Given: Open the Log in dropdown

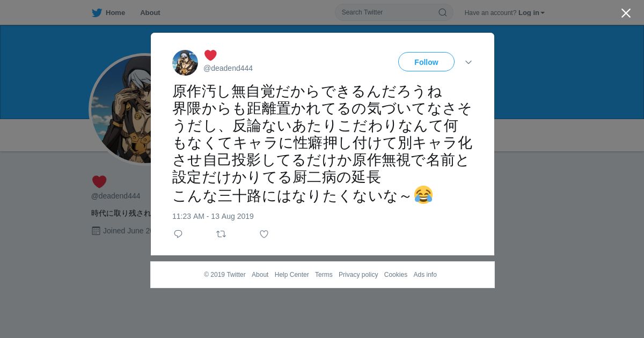Looking at the screenshot, I should 531,13.
